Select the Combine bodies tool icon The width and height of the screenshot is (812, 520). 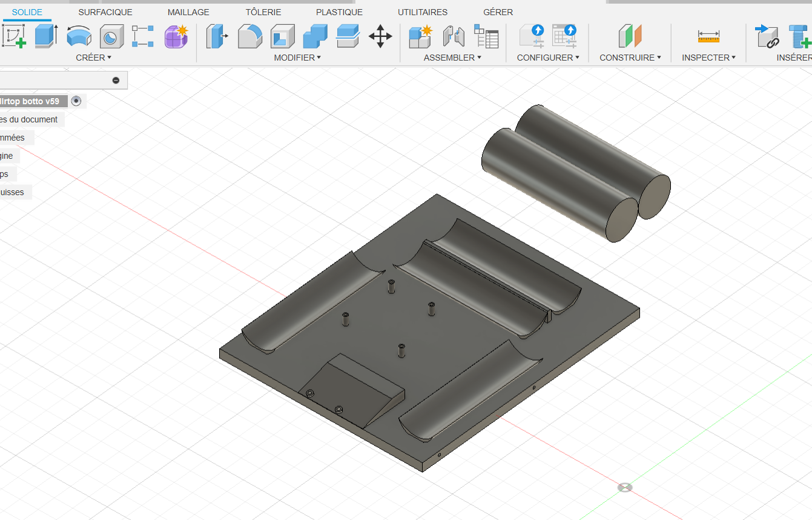click(315, 36)
